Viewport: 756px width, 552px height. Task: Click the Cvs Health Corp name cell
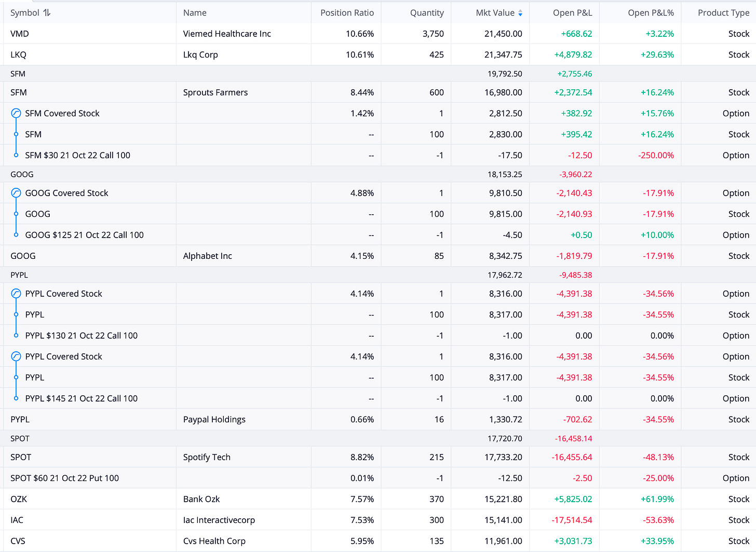(214, 541)
